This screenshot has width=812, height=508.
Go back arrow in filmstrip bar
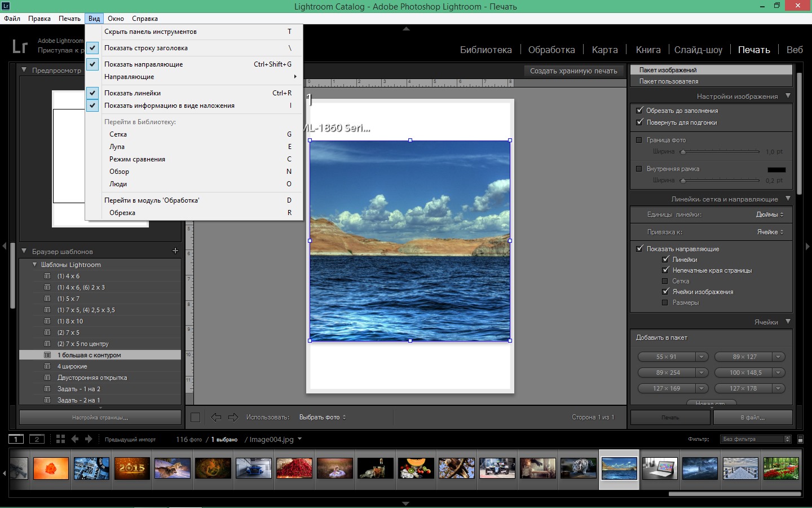coord(75,439)
